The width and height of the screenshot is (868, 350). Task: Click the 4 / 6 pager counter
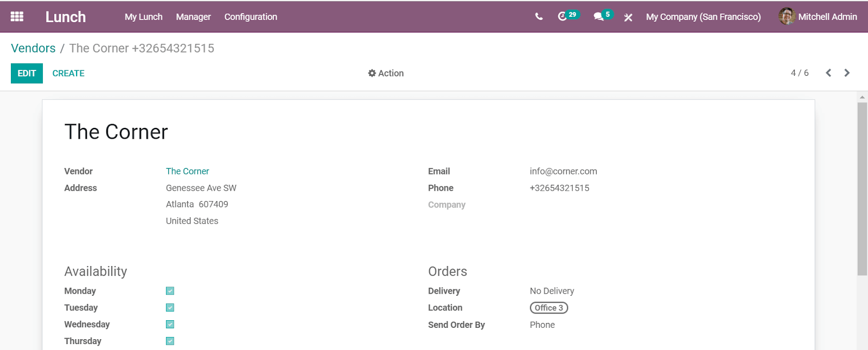(800, 73)
